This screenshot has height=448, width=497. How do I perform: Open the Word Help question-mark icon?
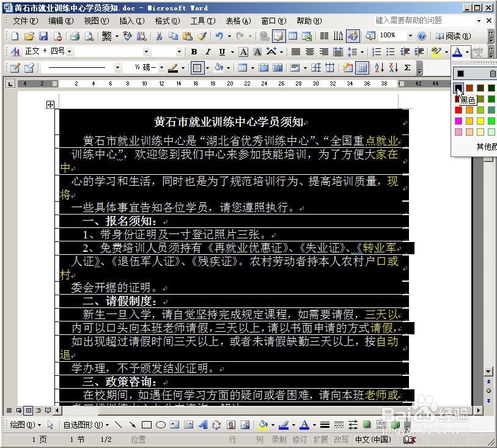point(422,36)
